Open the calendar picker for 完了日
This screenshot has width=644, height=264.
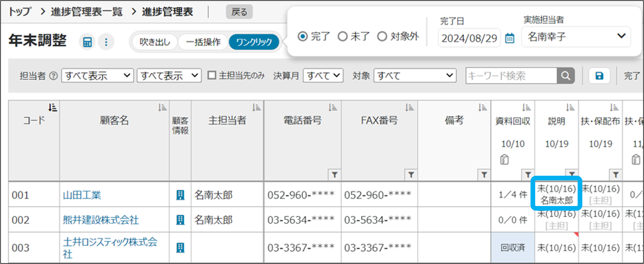(x=510, y=38)
